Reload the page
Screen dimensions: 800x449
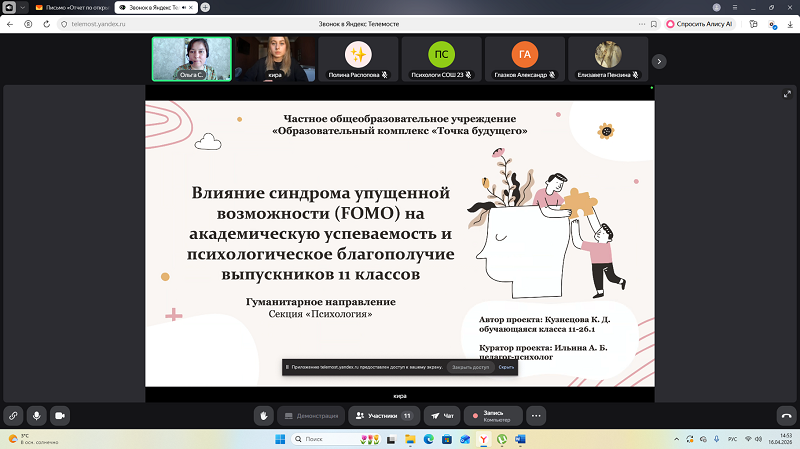(x=46, y=24)
